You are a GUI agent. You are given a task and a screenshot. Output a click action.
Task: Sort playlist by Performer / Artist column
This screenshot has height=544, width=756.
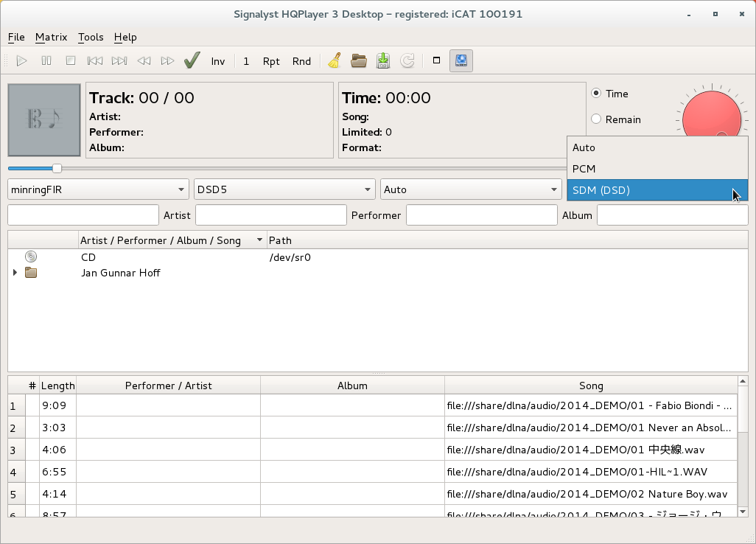(x=168, y=386)
